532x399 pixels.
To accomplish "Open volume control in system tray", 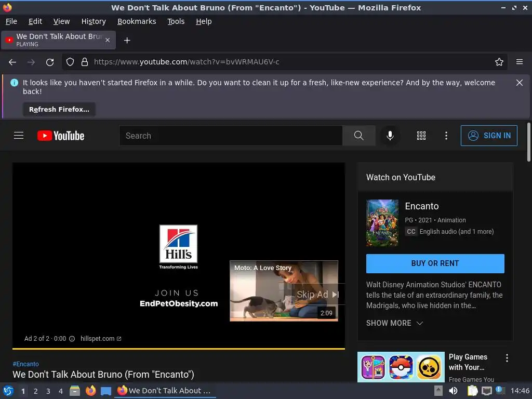I will [453, 391].
